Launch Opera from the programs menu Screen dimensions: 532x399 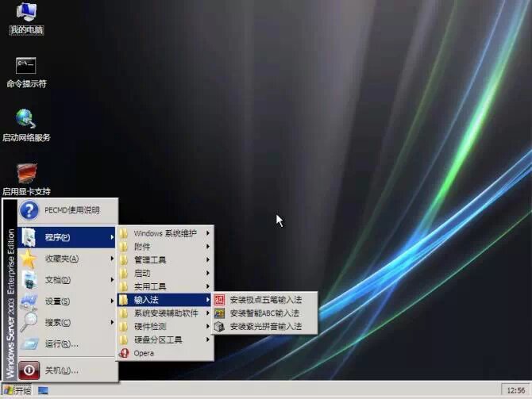(165, 353)
